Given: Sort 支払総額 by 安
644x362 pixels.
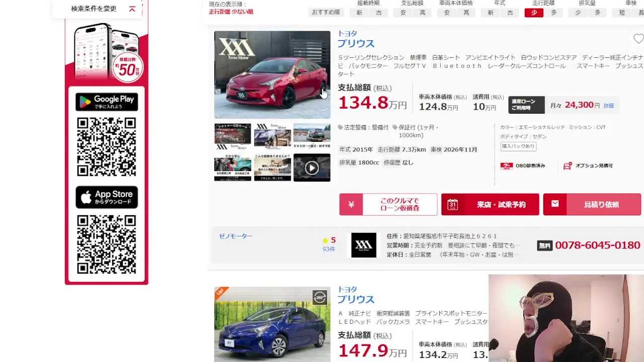Looking at the screenshot, I should click(403, 13).
